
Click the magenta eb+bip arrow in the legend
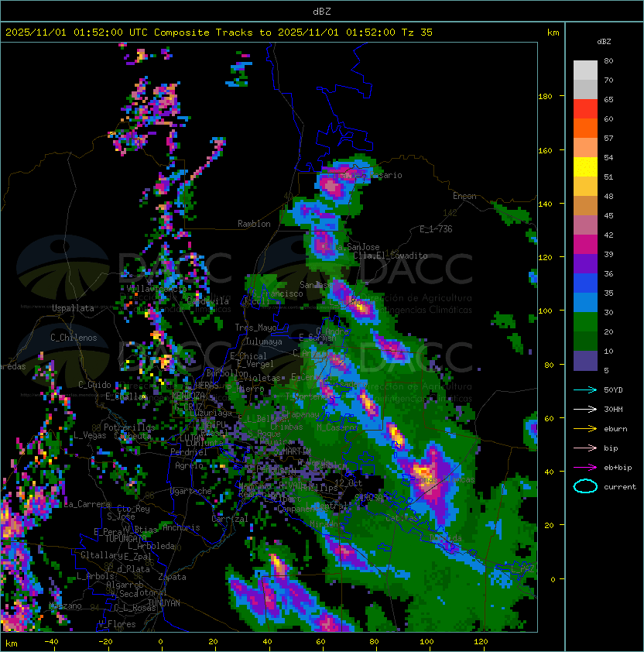(585, 468)
